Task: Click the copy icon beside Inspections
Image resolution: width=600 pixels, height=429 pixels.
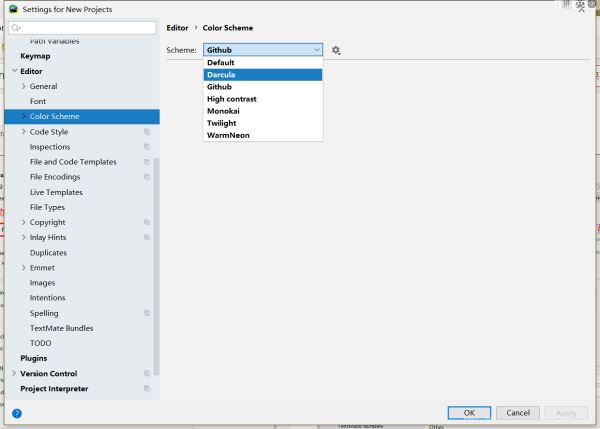Action: [146, 147]
